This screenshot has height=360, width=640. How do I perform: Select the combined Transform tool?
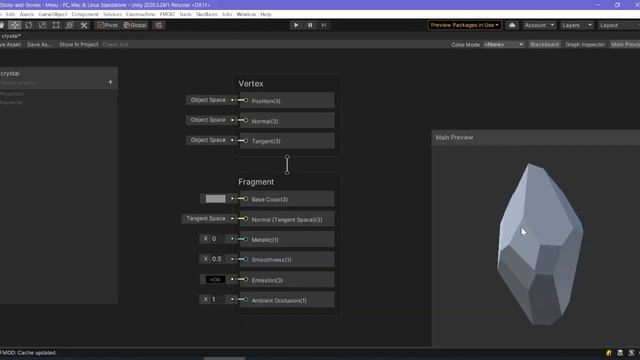tap(70, 25)
